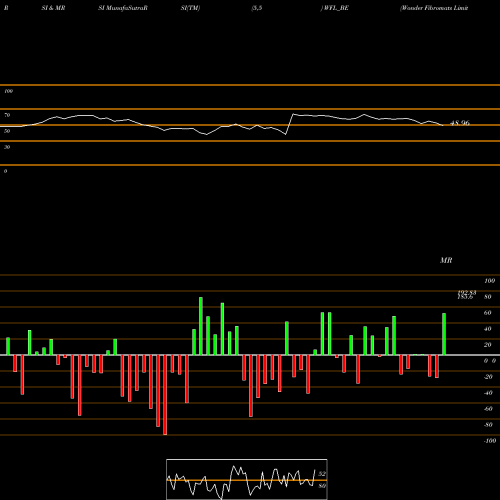500x500 pixels.
Task: Select the 'SI MunafaSutraR' header text
Action: tap(123, 8)
